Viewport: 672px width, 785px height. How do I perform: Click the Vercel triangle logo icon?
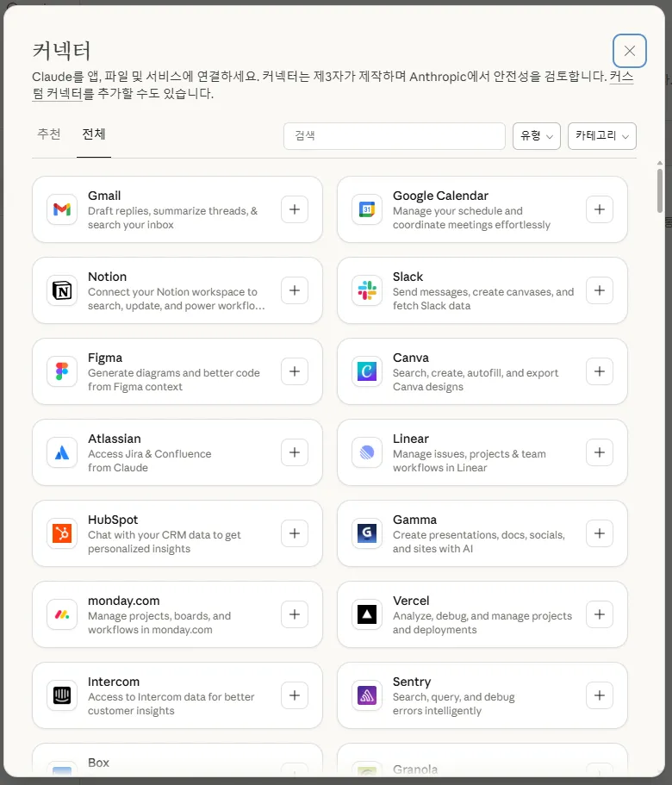367,614
